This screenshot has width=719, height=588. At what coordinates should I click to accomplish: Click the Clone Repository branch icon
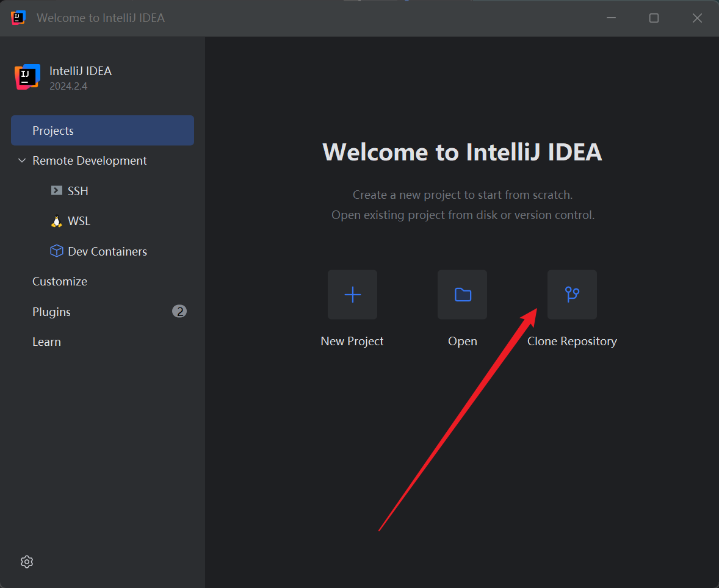(573, 295)
